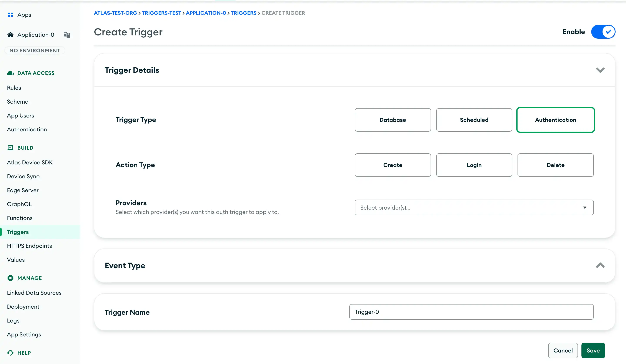Toggle the Enable trigger switch on
The height and width of the screenshot is (364, 626).
603,32
